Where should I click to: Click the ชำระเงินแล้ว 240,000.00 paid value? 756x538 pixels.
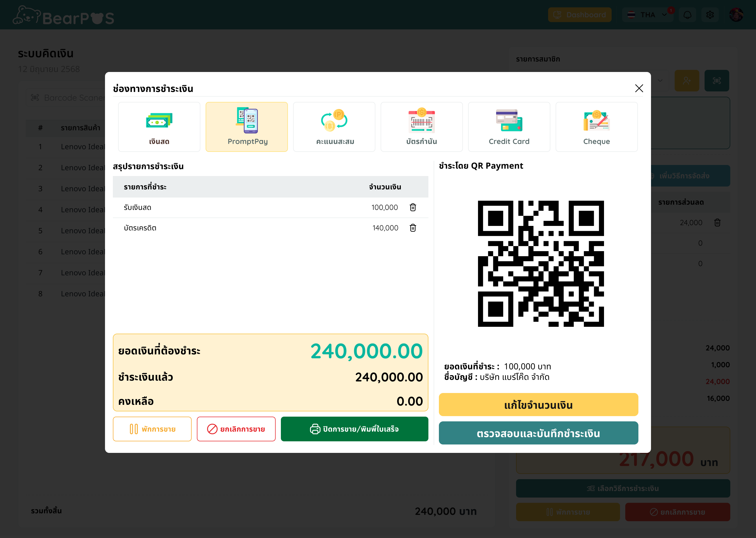tap(389, 377)
